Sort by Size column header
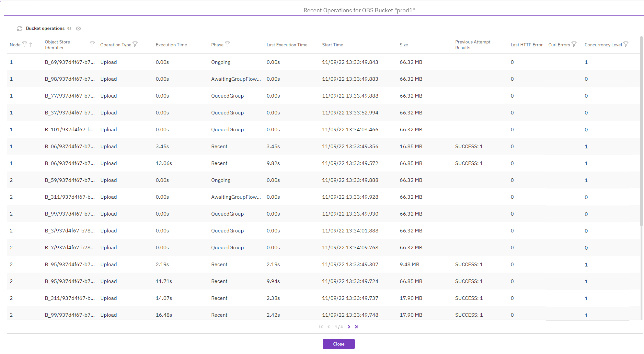 (404, 45)
